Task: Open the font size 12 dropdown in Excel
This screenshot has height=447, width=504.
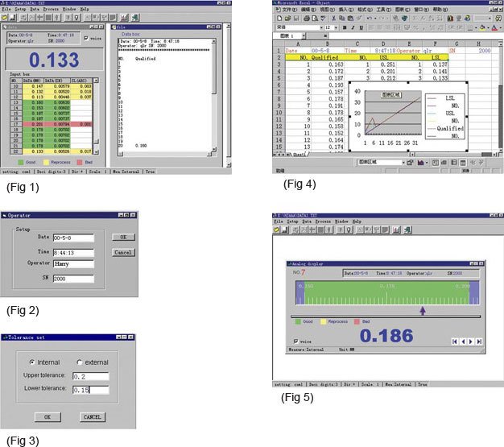Action: 337,27
